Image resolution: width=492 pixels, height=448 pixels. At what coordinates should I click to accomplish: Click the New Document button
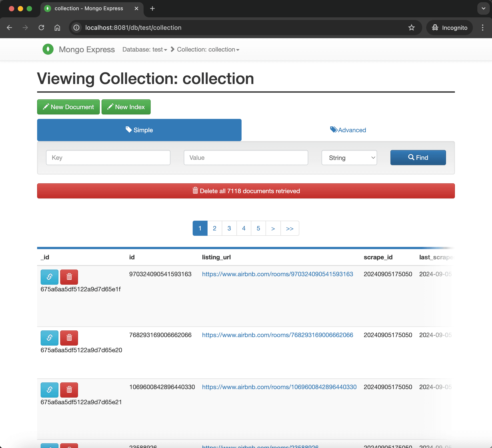tap(68, 107)
